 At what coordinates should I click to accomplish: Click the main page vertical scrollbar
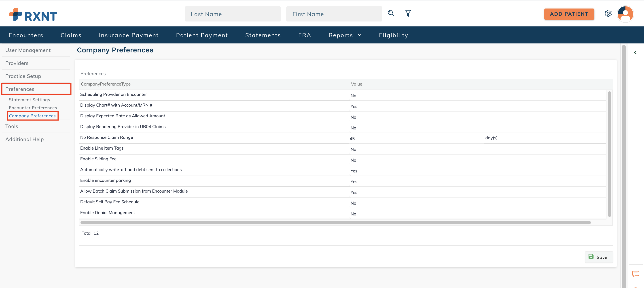click(x=623, y=166)
